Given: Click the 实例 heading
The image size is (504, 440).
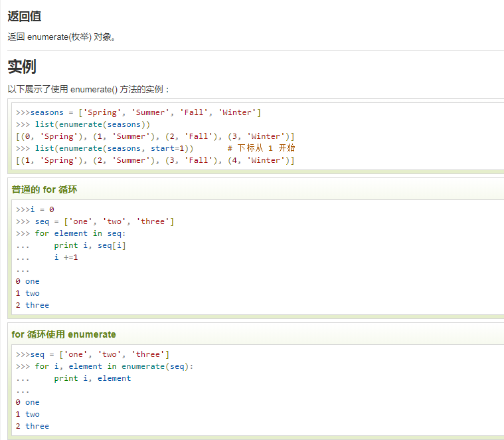Looking at the screenshot, I should pos(22,67).
